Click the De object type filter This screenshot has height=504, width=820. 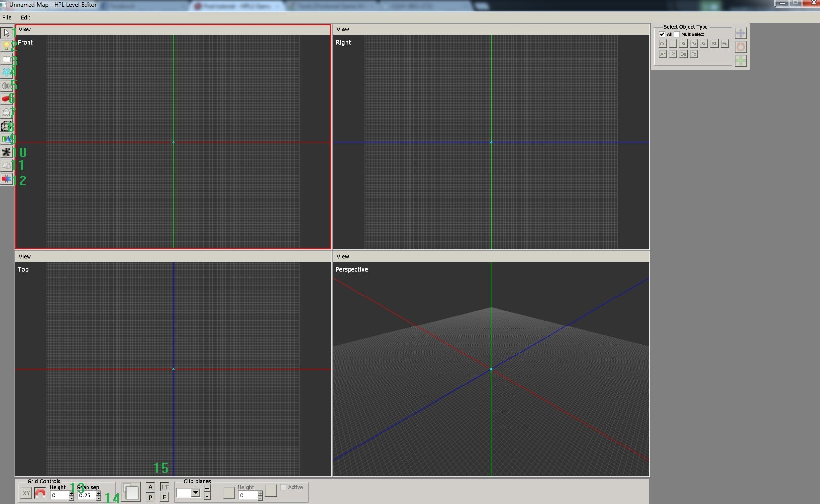(x=683, y=54)
